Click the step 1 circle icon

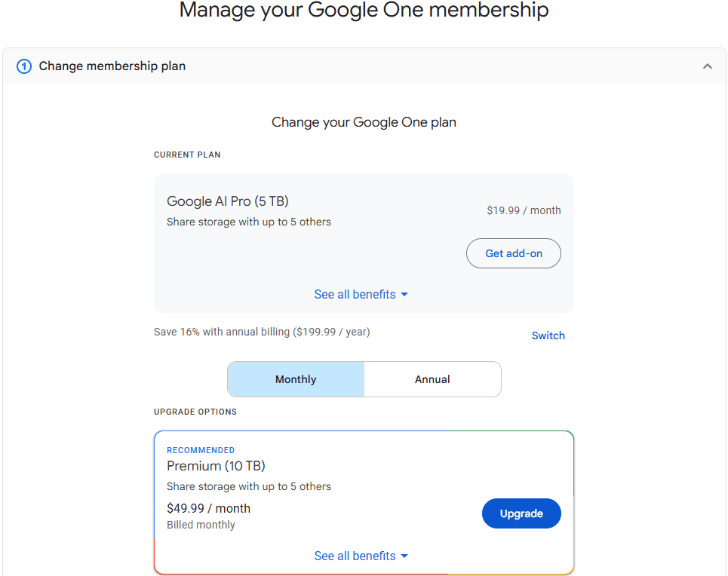pyautogui.click(x=23, y=66)
